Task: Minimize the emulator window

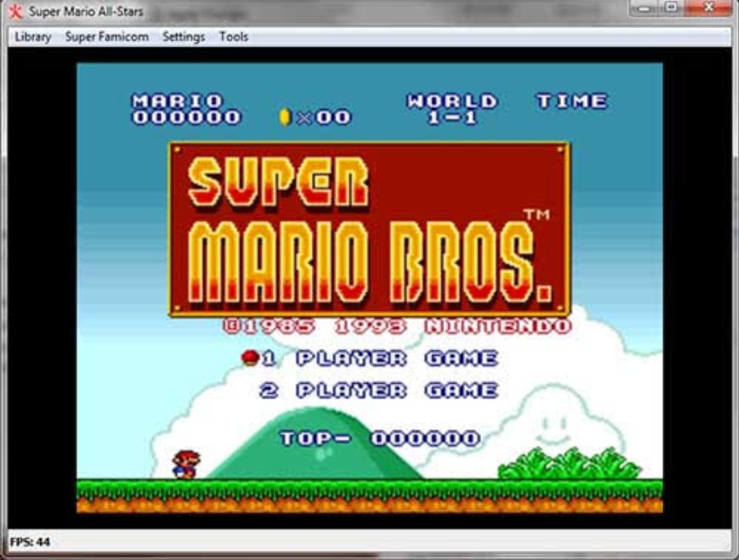Action: click(x=645, y=8)
